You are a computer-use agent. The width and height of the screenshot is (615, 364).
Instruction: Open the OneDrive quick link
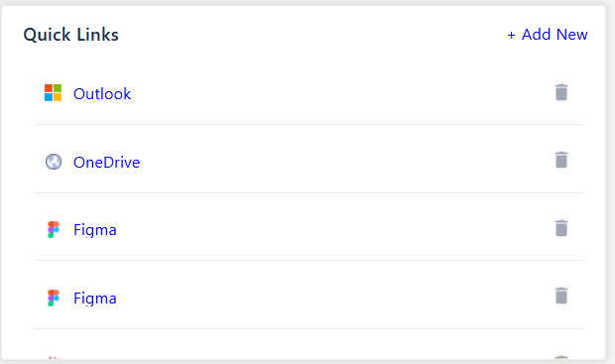[107, 162]
